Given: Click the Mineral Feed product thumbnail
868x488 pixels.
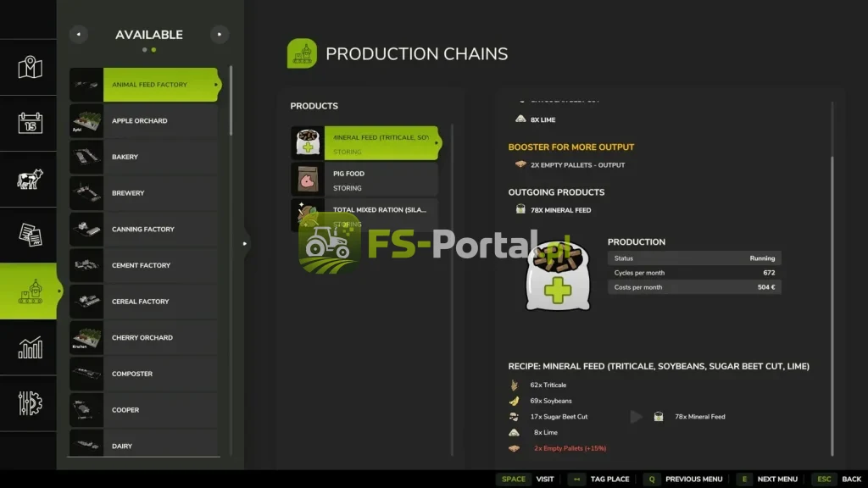Looking at the screenshot, I should pyautogui.click(x=308, y=142).
